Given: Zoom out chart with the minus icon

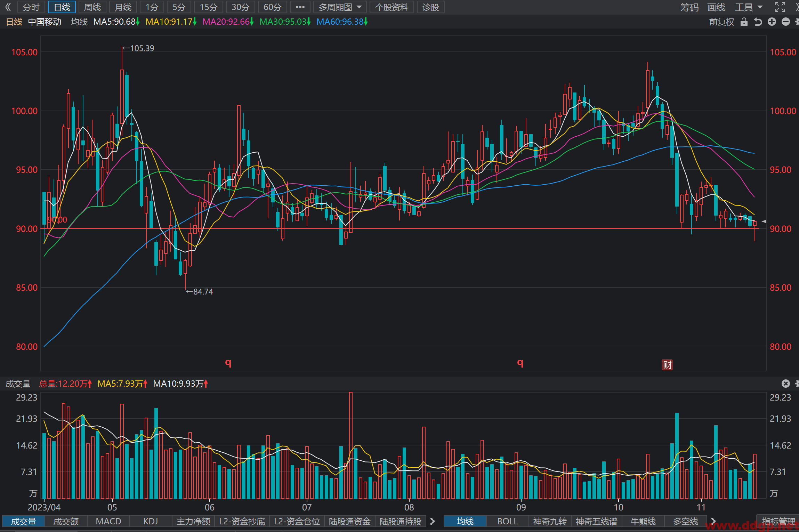Looking at the screenshot, I should [786, 22].
